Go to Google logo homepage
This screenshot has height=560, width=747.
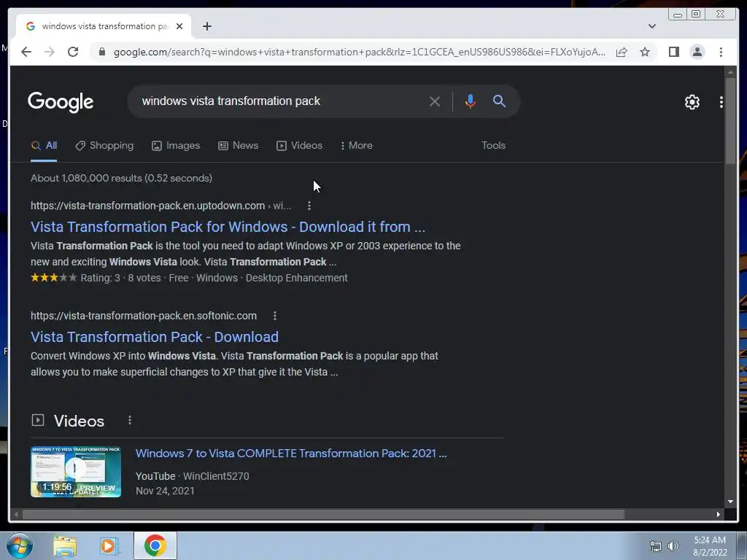61,102
